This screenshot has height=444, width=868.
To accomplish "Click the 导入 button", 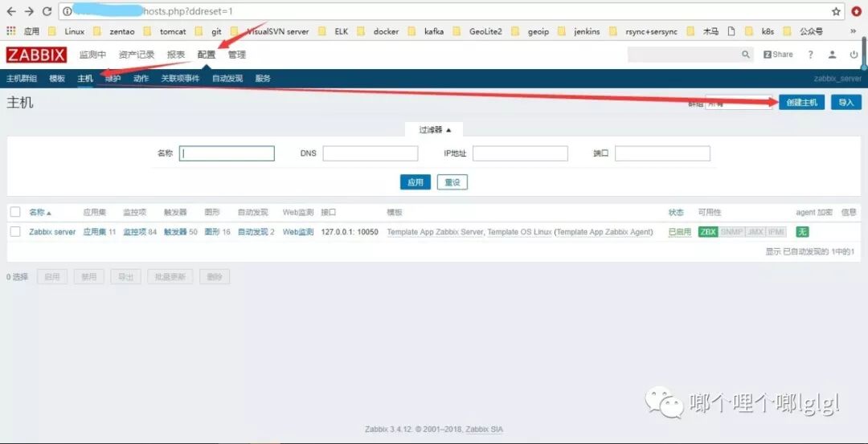I will click(846, 102).
